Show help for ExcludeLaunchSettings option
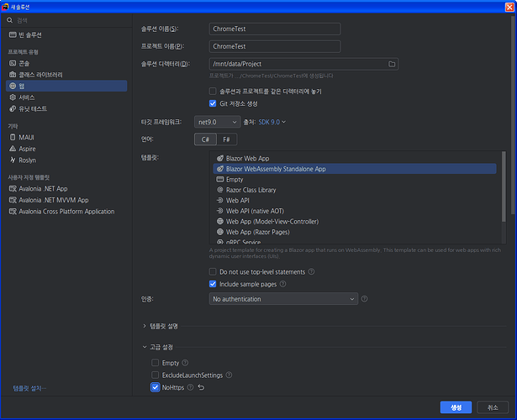 (x=229, y=375)
